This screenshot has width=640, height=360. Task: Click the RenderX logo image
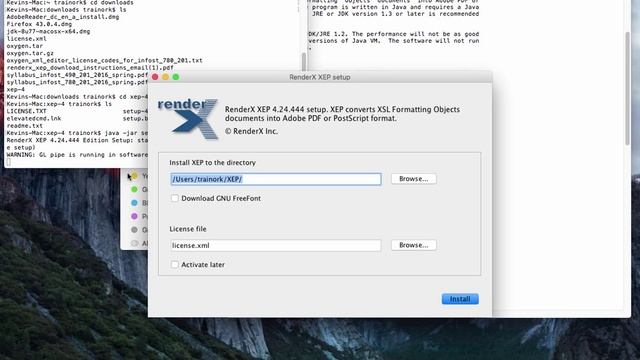coord(188,119)
